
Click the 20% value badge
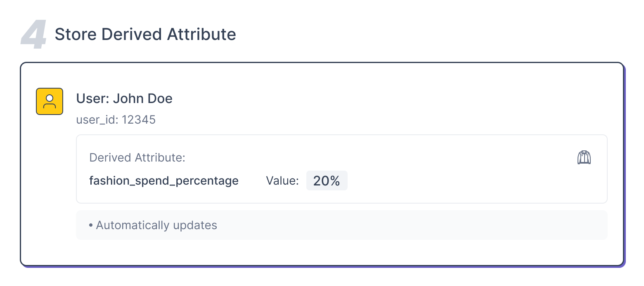click(327, 181)
